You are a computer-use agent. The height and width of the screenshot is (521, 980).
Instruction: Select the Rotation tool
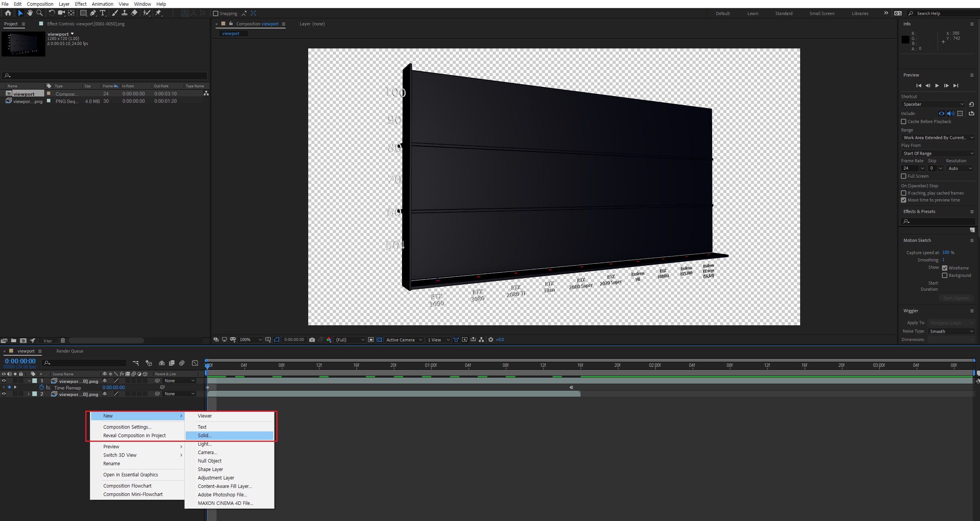[51, 13]
